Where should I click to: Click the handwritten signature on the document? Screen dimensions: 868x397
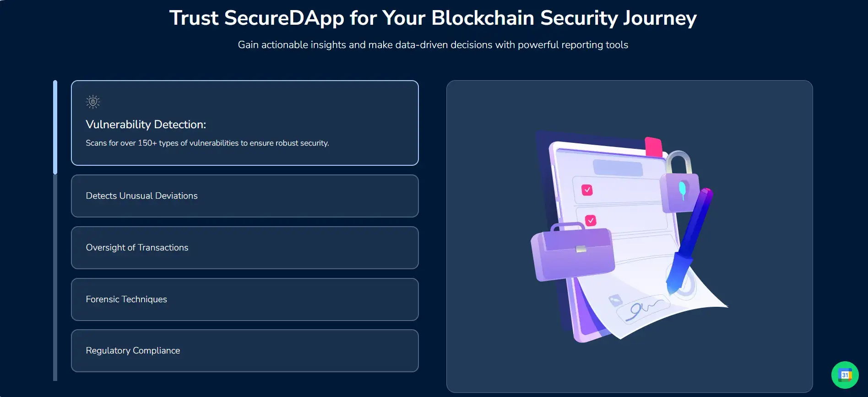click(643, 308)
